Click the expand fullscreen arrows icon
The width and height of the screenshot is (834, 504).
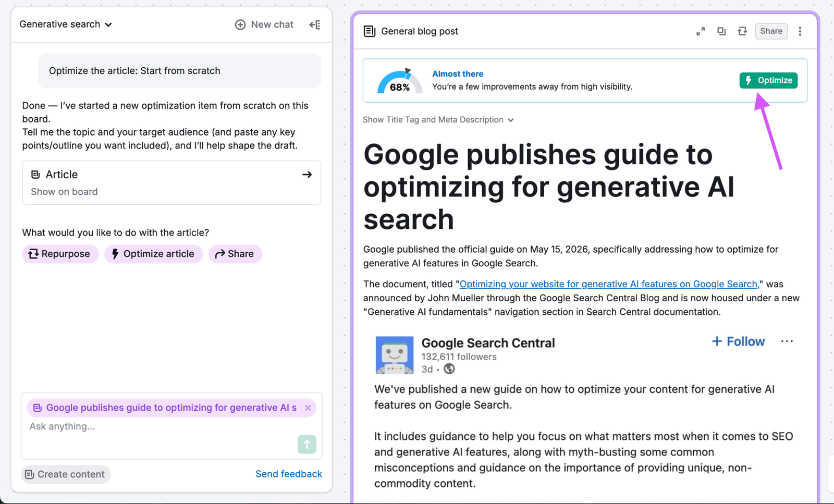701,31
